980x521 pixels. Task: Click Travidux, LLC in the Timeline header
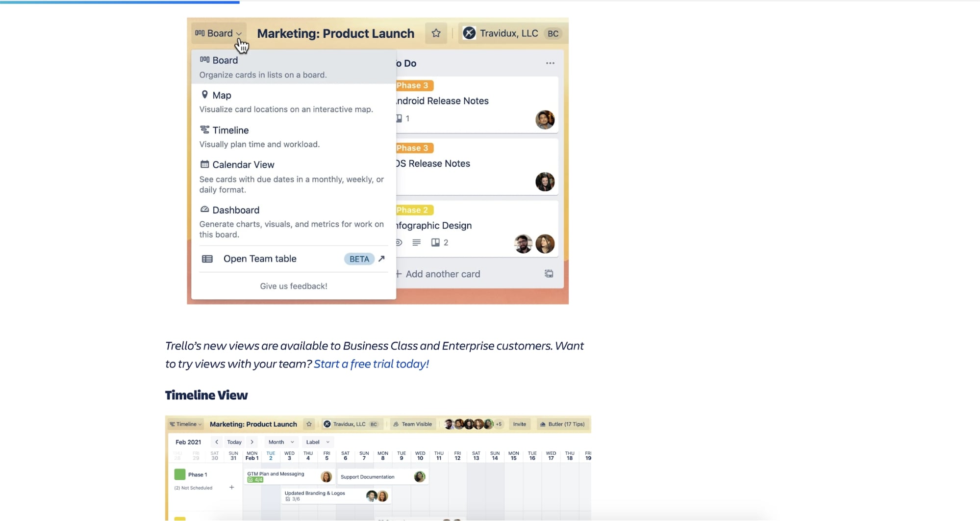pyautogui.click(x=351, y=424)
